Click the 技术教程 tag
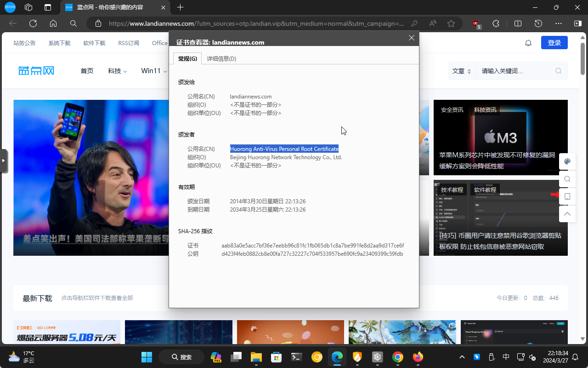 pyautogui.click(x=452, y=190)
